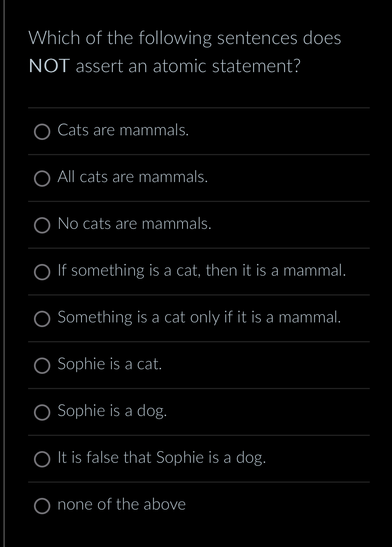Click the label "No cats are mammals."
The image size is (392, 547).
(135, 224)
